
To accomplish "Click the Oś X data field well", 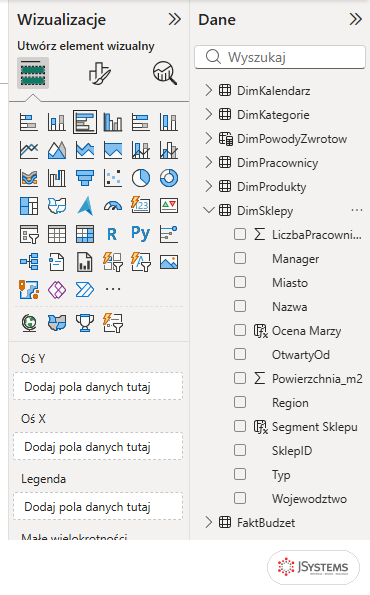I will 98,447.
